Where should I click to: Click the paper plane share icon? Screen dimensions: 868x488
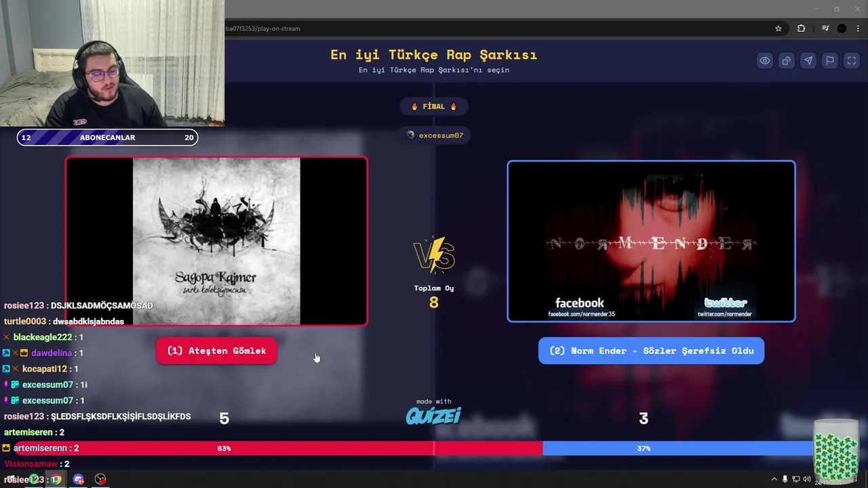click(x=808, y=60)
